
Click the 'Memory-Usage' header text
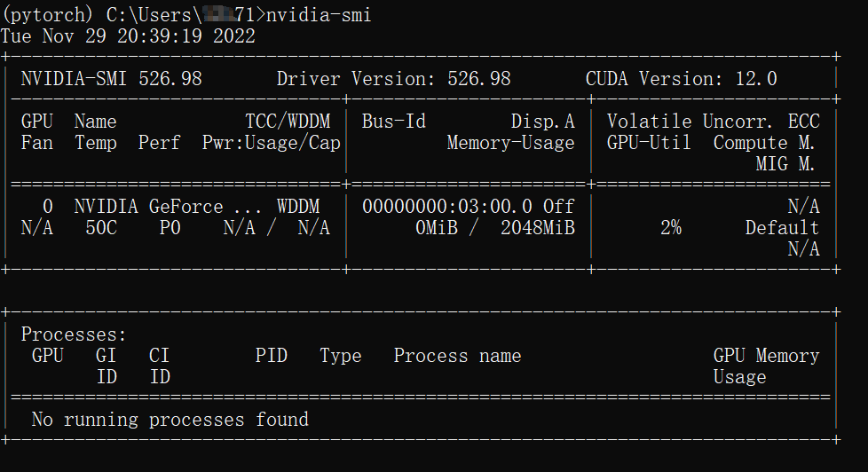[511, 144]
